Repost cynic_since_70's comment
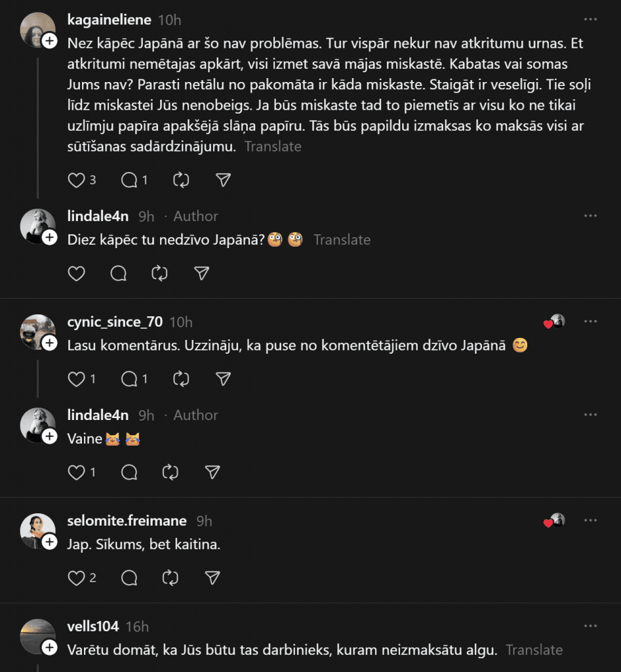This screenshot has width=621, height=672. pyautogui.click(x=181, y=379)
